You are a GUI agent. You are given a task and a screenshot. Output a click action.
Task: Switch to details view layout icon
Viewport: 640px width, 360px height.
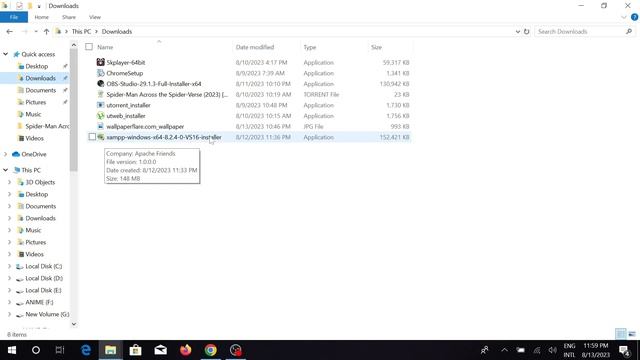click(620, 334)
